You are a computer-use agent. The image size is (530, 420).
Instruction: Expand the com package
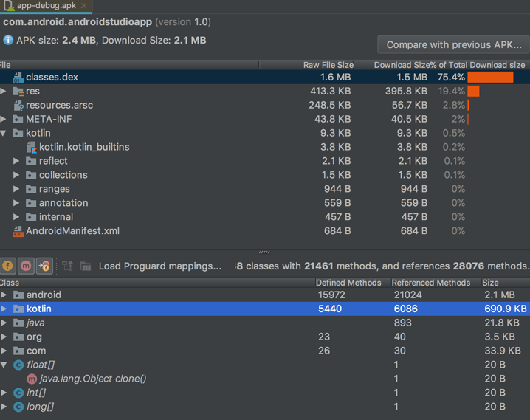(4, 351)
